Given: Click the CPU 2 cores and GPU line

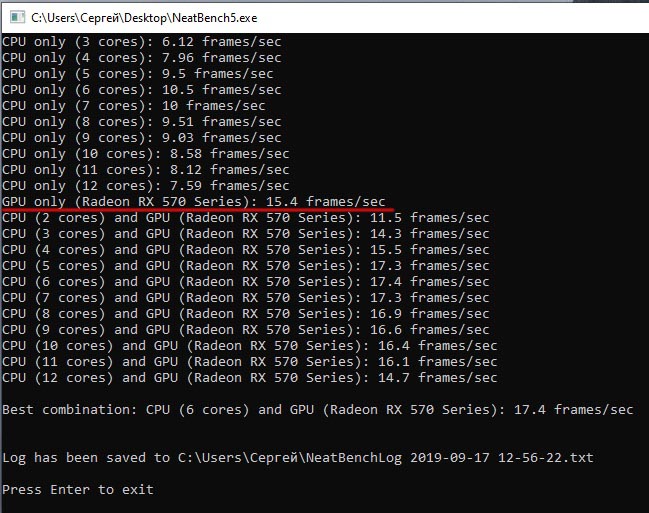Looking at the screenshot, I should (x=246, y=218).
